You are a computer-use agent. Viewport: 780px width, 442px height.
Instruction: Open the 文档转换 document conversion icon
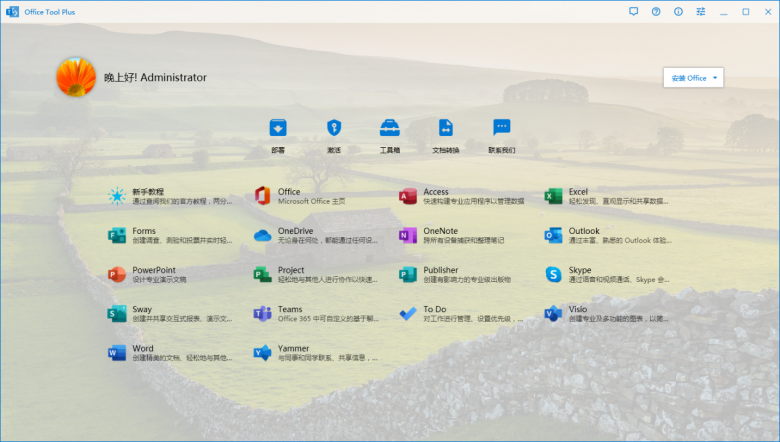click(x=446, y=128)
